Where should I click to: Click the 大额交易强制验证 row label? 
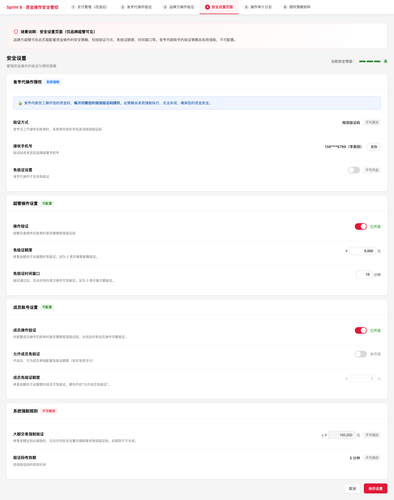click(28, 434)
